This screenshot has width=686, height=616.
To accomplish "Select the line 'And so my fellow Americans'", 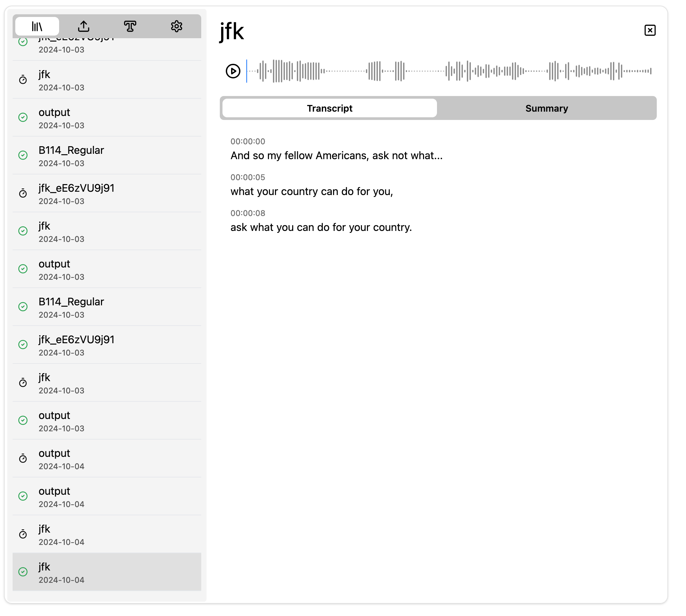I will [337, 156].
